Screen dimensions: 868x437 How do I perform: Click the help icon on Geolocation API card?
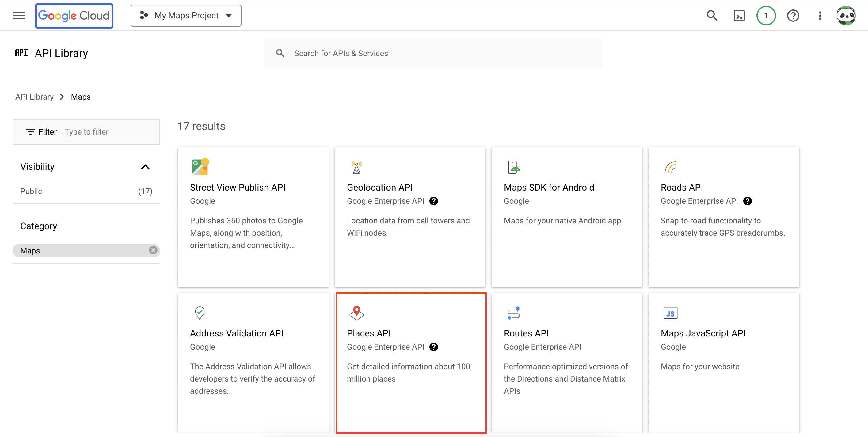tap(434, 201)
